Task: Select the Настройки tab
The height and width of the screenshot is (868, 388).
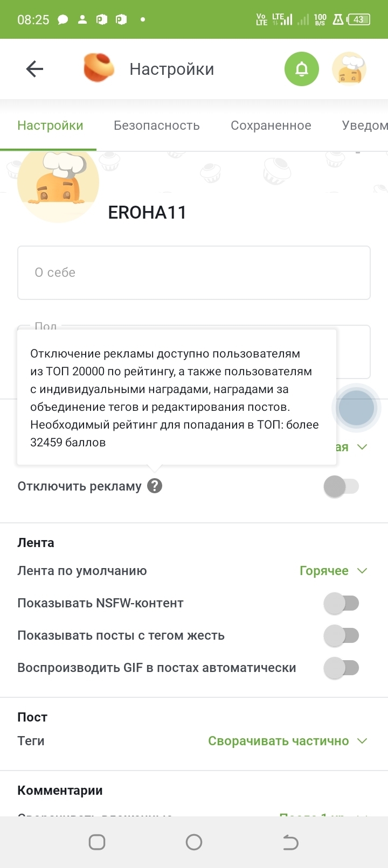Action: [x=50, y=125]
